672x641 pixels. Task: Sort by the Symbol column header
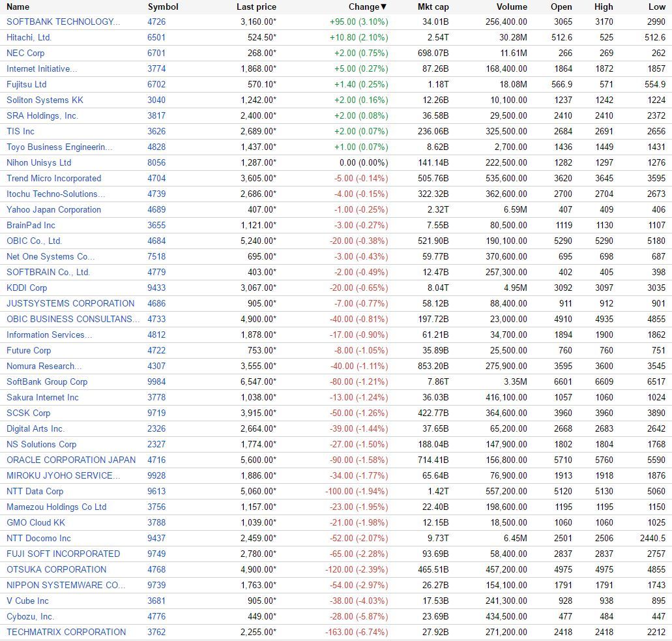point(163,7)
